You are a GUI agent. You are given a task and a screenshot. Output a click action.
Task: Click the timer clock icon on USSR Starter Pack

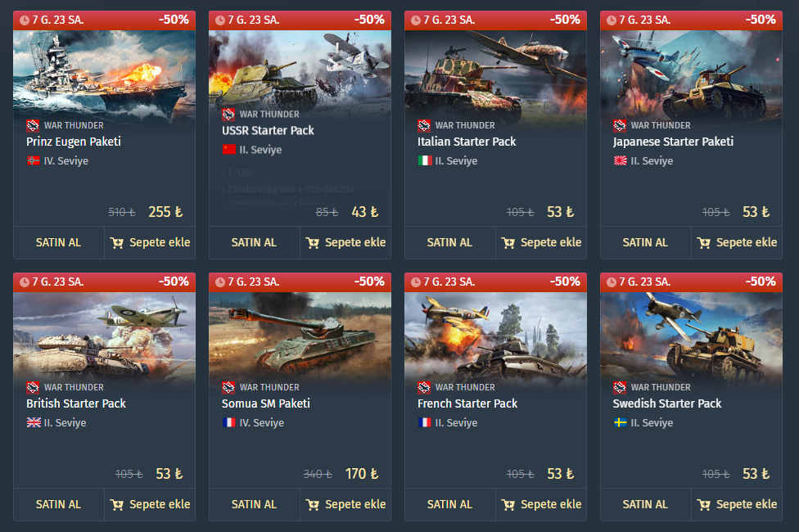point(220,20)
